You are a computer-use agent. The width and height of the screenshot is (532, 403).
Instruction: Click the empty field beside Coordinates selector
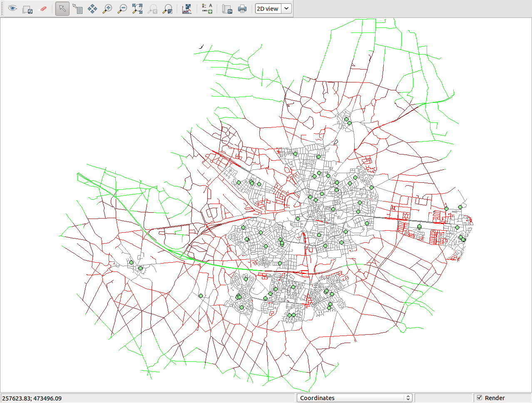443,398
